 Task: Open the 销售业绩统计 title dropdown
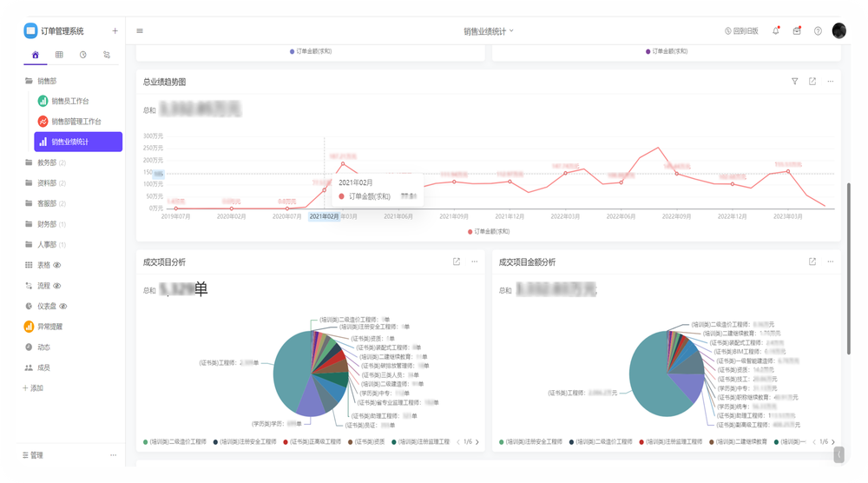click(x=489, y=30)
